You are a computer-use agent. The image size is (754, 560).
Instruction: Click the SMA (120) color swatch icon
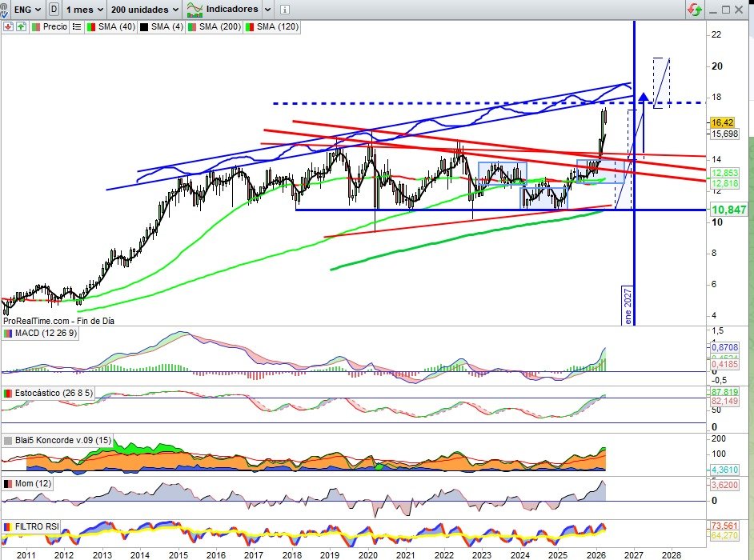[250, 27]
